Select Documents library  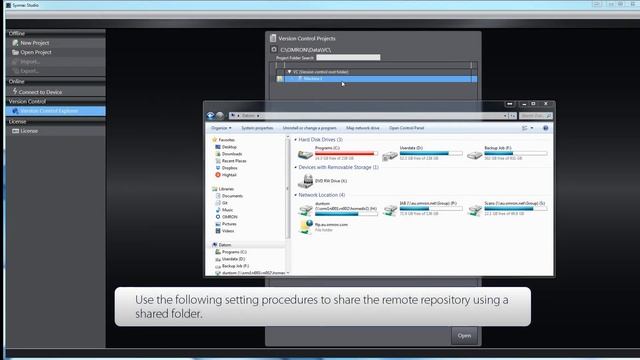tap(232, 196)
